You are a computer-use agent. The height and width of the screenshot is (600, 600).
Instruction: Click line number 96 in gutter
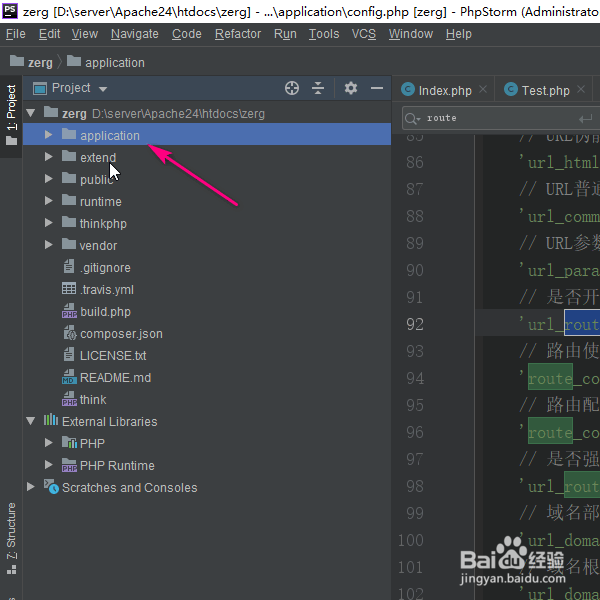tap(415, 432)
